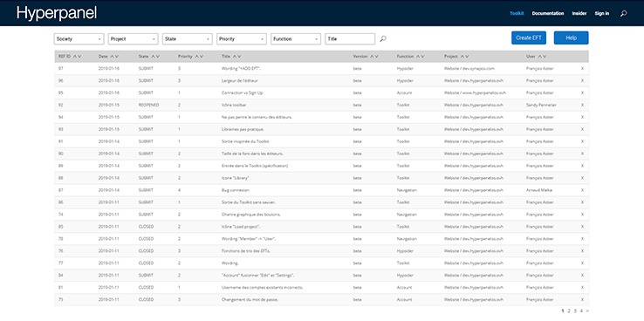Open entry 'Chartre graphique des boutons.'
The width and height of the screenshot is (644, 321).
click(250, 215)
